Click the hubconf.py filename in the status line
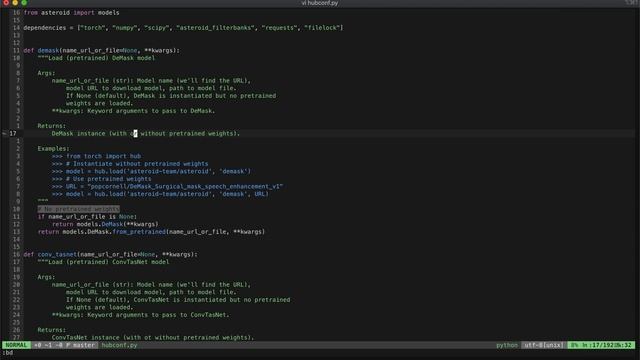Image resolution: width=640 pixels, height=360 pixels. [120, 345]
